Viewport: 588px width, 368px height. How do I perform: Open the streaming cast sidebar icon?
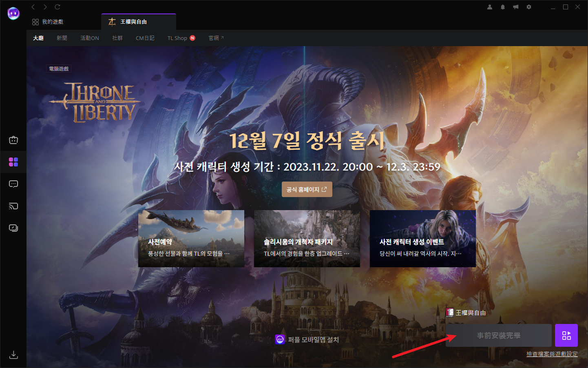click(x=13, y=206)
